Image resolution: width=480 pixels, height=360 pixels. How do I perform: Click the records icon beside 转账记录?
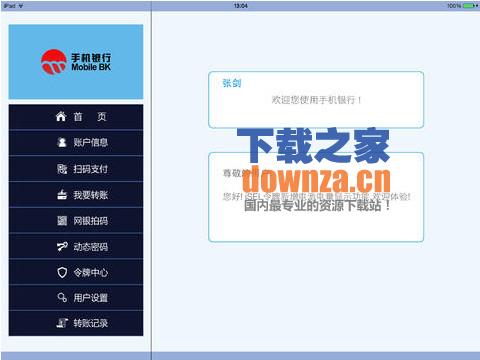point(62,323)
